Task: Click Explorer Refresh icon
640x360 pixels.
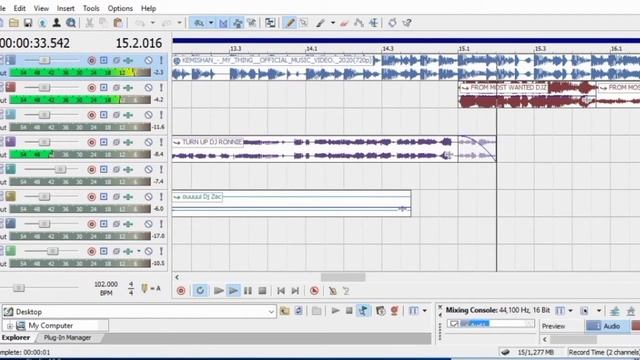Action: coord(299,311)
